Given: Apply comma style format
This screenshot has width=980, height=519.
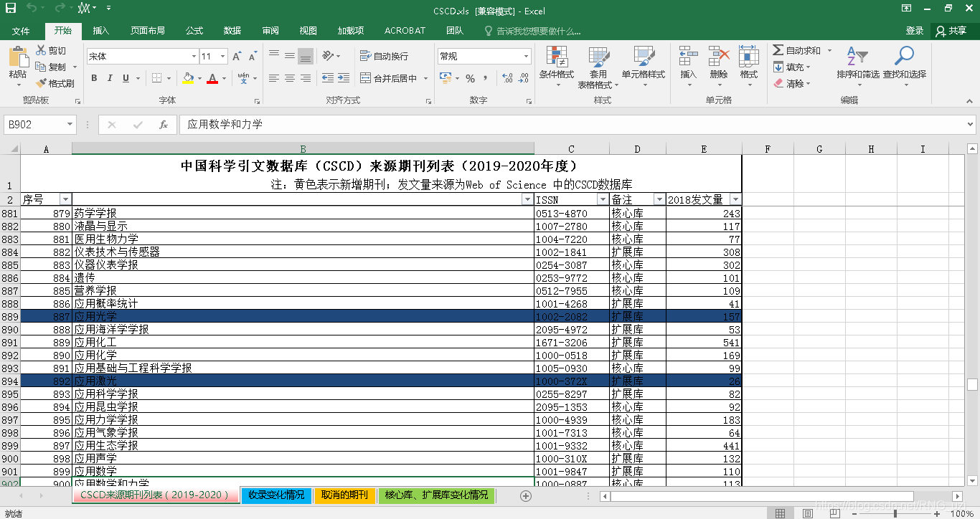Looking at the screenshot, I should tap(486, 78).
